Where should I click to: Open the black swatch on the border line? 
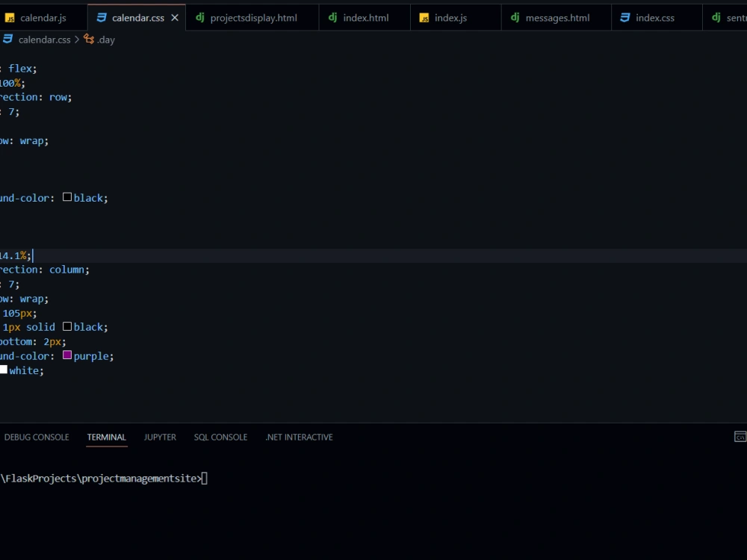(x=67, y=327)
